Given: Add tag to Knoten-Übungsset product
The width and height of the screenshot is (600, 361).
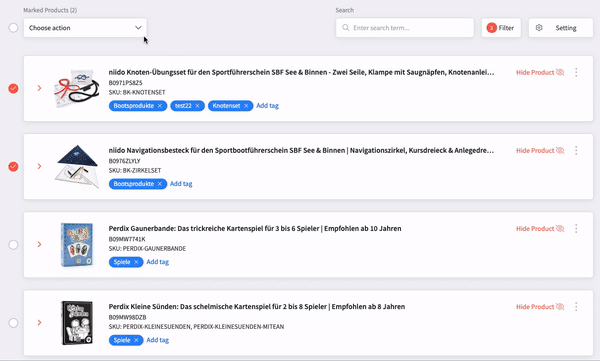Looking at the screenshot, I should (267, 106).
